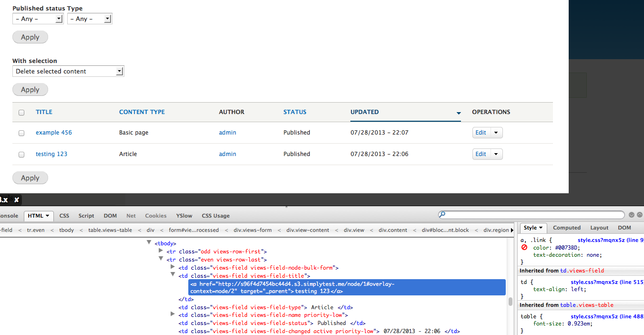Check the checkbox for example 456 row
The image size is (644, 335).
[x=21, y=133]
